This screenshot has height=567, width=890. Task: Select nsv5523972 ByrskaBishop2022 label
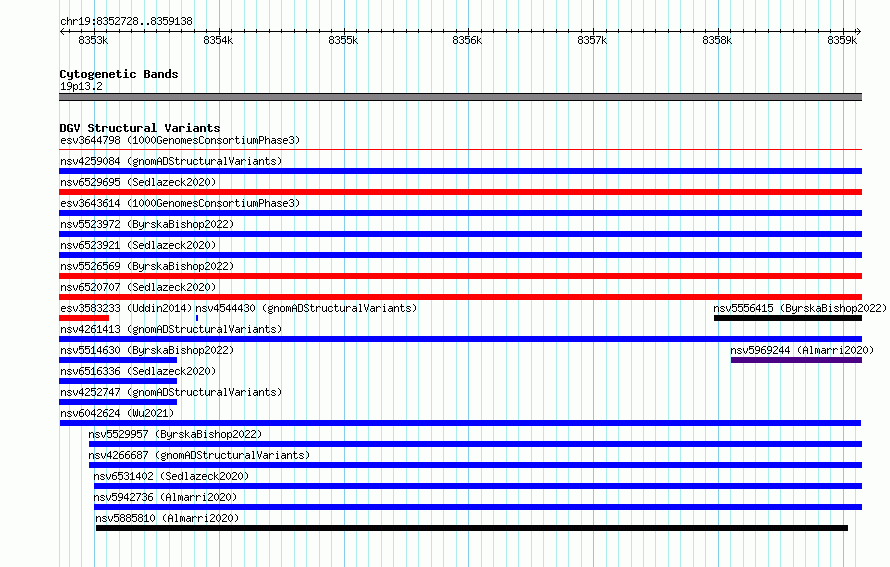tap(147, 224)
